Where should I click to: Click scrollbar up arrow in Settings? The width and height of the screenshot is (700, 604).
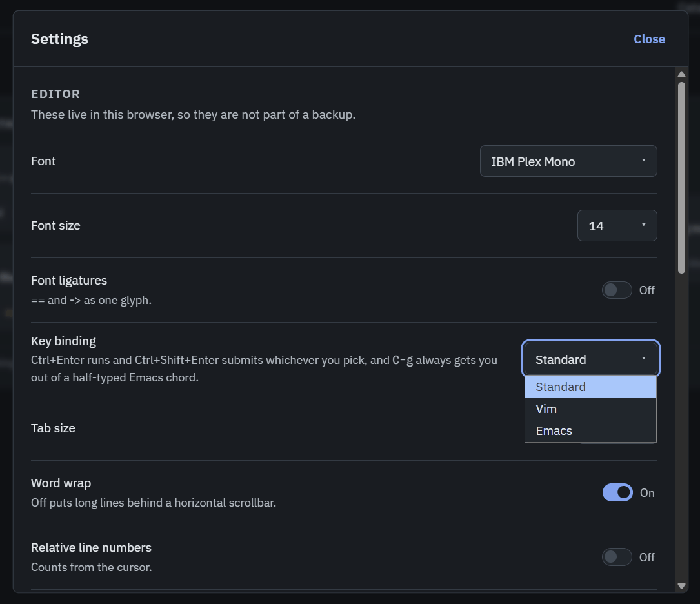(681, 74)
